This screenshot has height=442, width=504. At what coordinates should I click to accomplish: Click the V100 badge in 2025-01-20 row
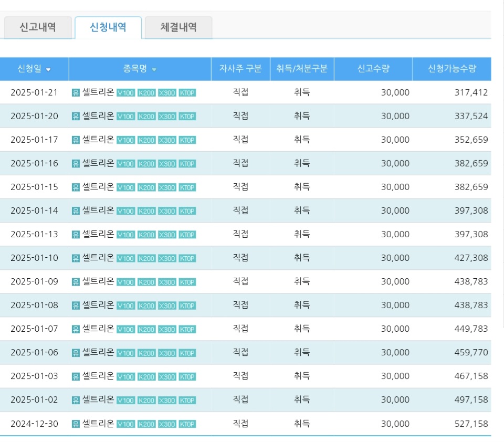click(125, 117)
